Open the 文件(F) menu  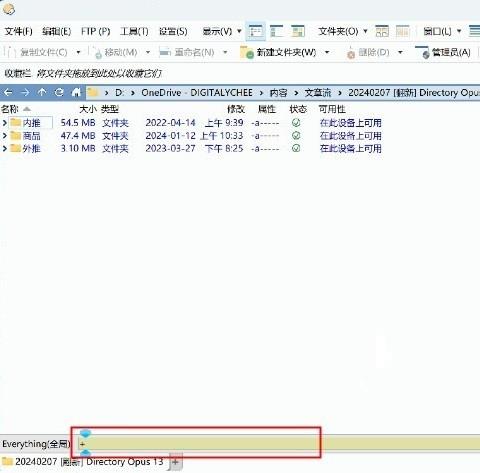[x=18, y=32]
